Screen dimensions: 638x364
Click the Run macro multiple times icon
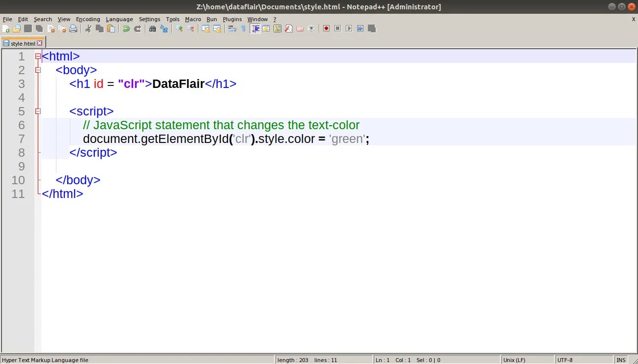tap(360, 28)
